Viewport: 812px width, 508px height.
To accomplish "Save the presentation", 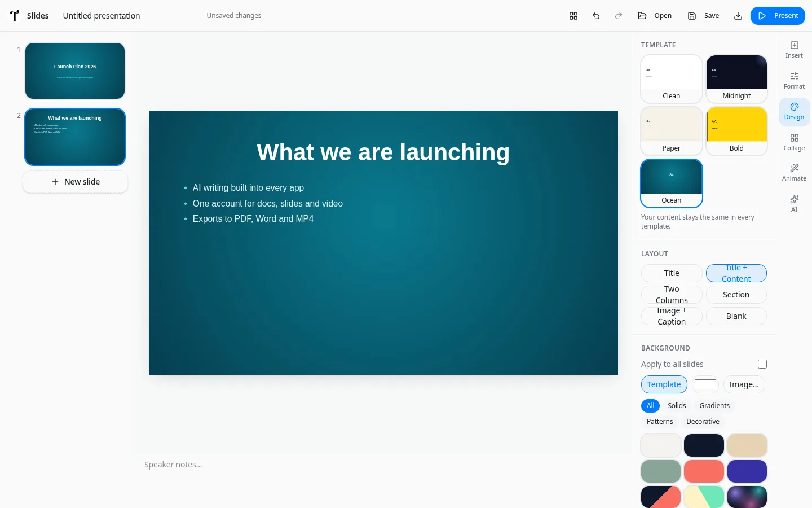I will click(x=703, y=16).
